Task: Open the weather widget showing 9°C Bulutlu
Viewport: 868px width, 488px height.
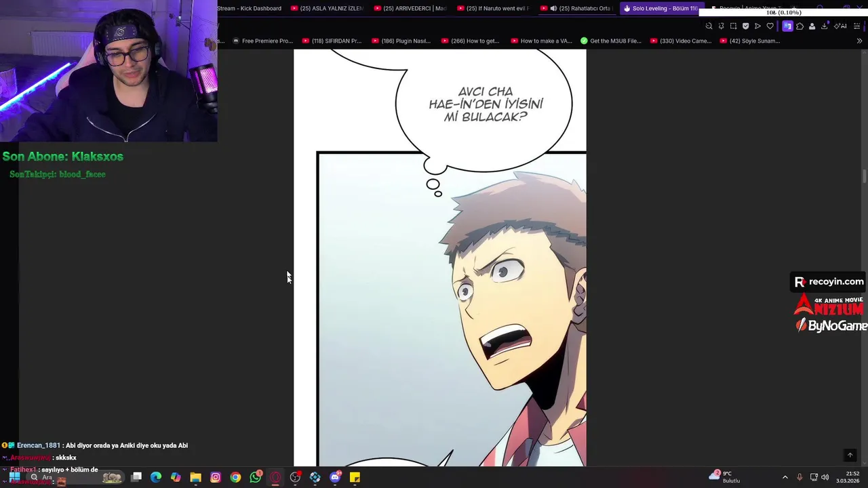Action: [726, 476]
